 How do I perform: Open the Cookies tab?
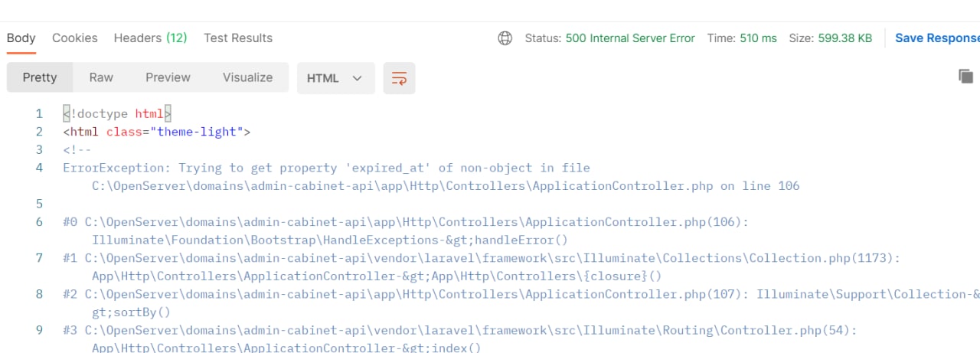(x=74, y=38)
